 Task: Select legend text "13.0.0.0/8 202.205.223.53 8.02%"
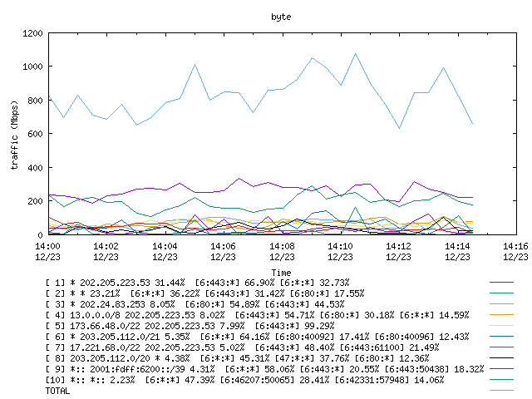pyautogui.click(x=147, y=315)
